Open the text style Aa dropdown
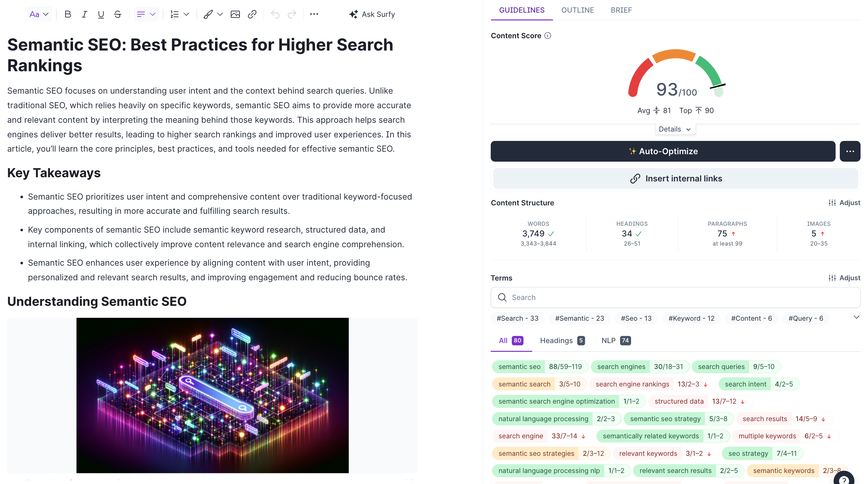This screenshot has width=868, height=484. pyautogui.click(x=39, y=14)
